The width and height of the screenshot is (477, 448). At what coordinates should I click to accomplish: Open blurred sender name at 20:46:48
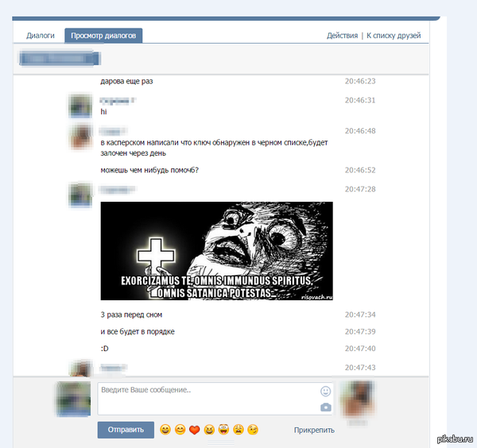113,131
